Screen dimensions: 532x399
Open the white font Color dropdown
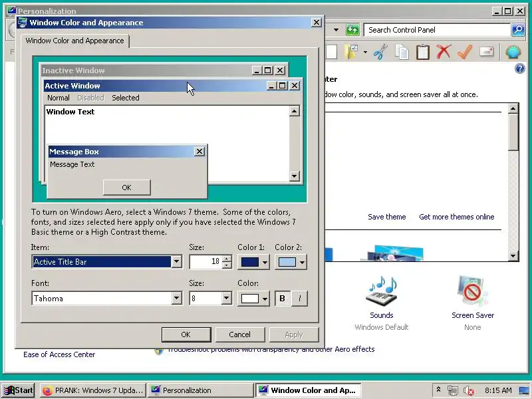click(253, 298)
